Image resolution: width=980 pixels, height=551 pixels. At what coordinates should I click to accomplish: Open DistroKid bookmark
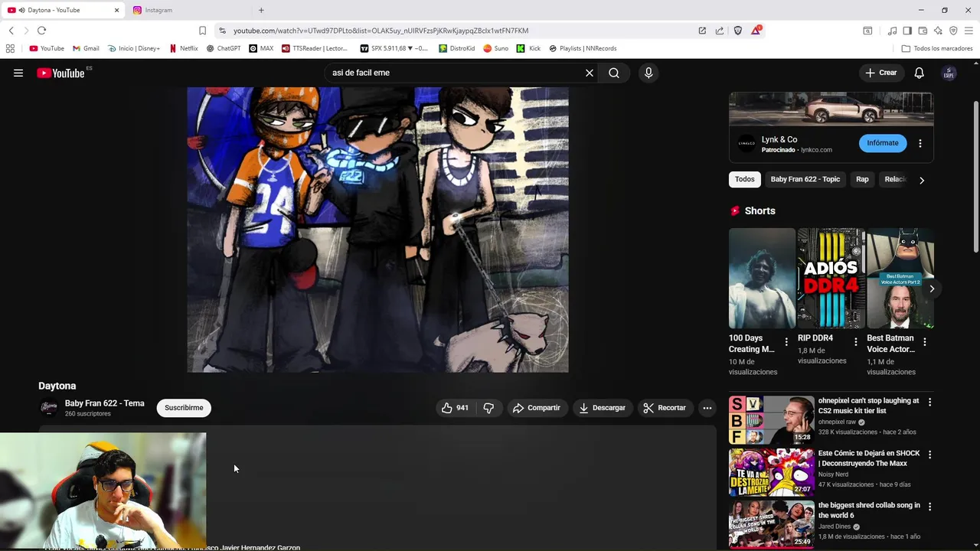tap(457, 48)
